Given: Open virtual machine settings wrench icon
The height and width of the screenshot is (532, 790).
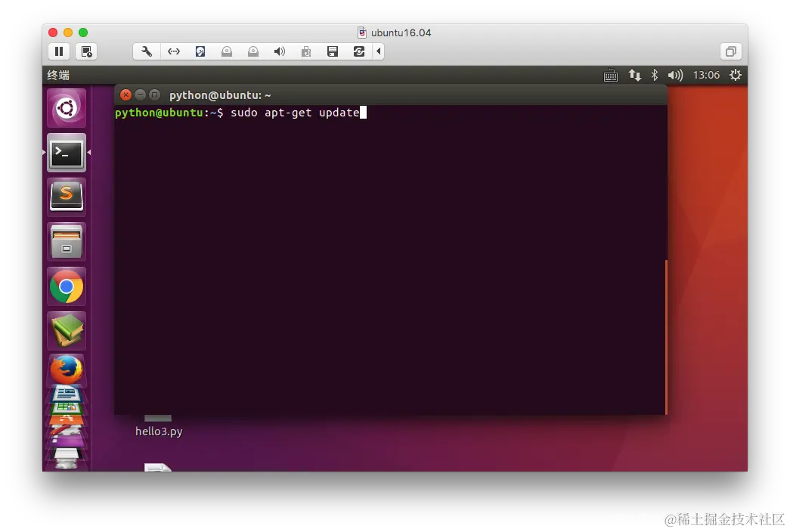Looking at the screenshot, I should click(x=147, y=51).
